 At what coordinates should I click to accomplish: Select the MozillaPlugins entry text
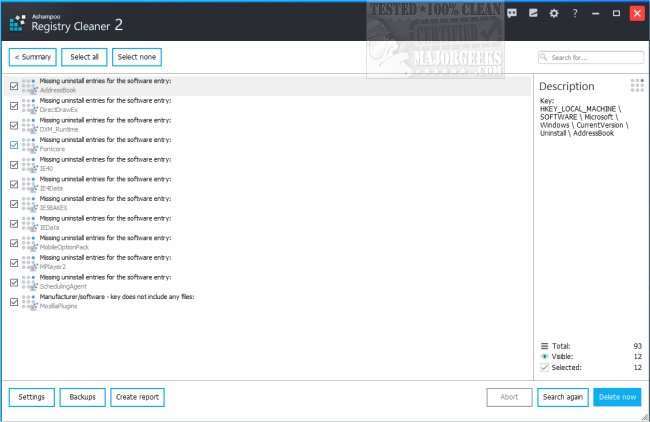tap(58, 306)
